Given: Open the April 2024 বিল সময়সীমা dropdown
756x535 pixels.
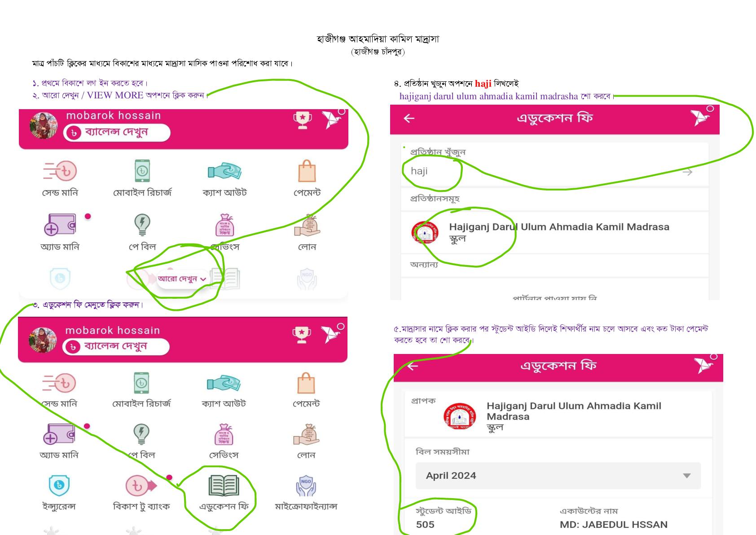Looking at the screenshot, I should (558, 476).
